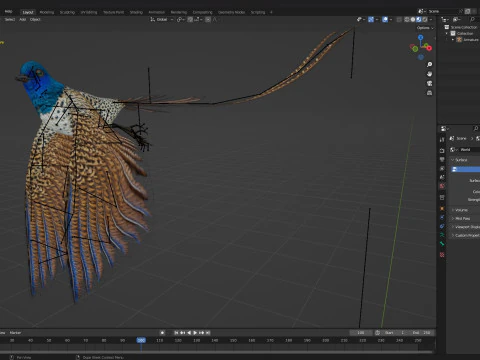Screen dimensions: 480x360
Task: Click the red X axis on the navigation gizmo
Action: [x=429, y=48]
